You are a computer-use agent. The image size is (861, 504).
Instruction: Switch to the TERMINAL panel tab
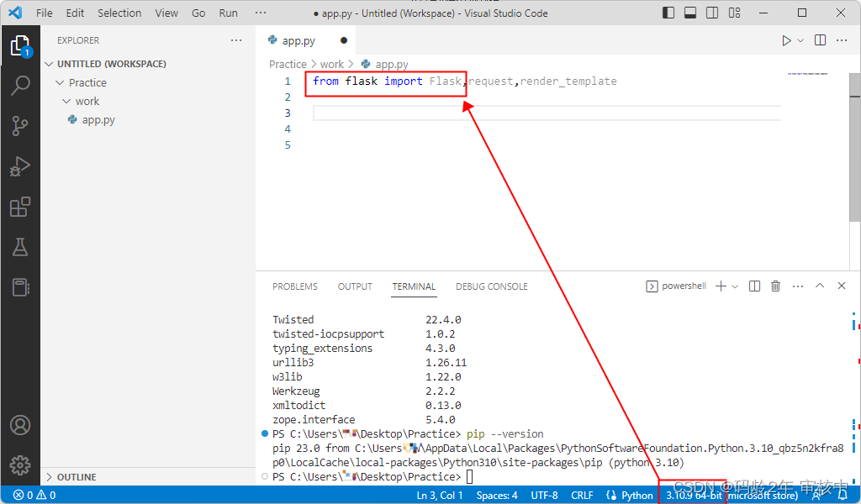pyautogui.click(x=414, y=286)
